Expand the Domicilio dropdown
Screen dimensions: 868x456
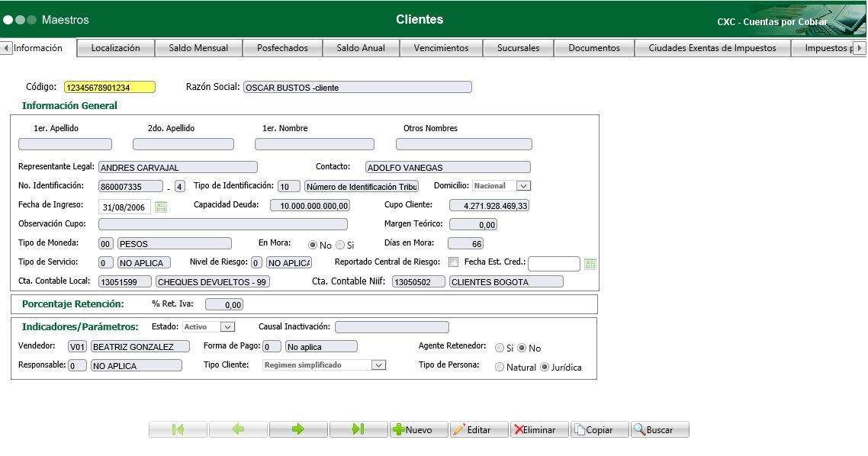coord(522,185)
